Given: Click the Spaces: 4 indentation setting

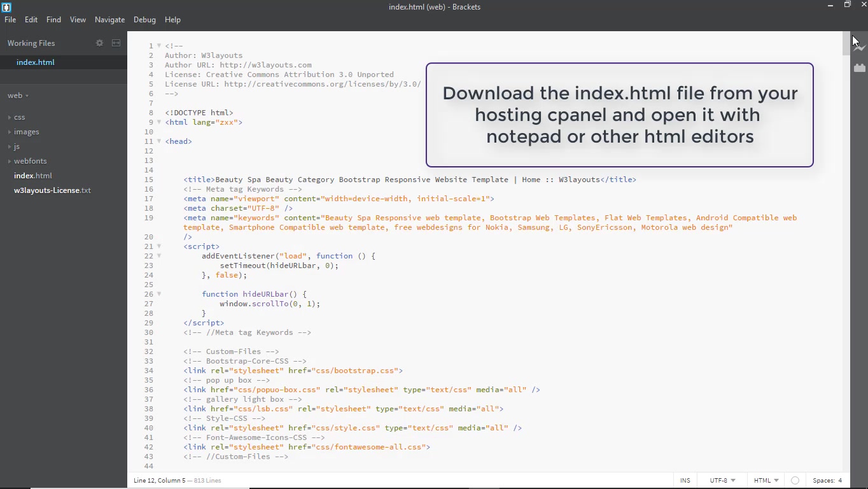Looking at the screenshot, I should pos(827,481).
